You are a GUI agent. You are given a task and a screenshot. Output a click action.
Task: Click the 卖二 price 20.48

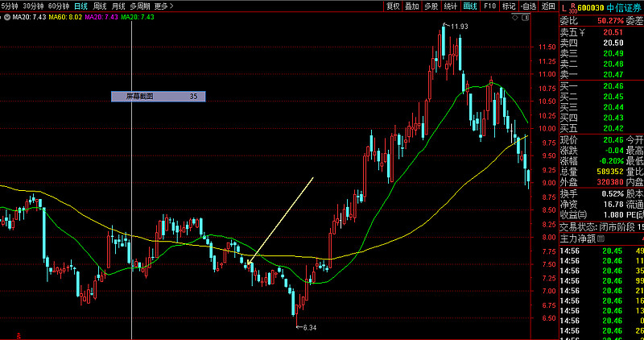click(x=613, y=64)
